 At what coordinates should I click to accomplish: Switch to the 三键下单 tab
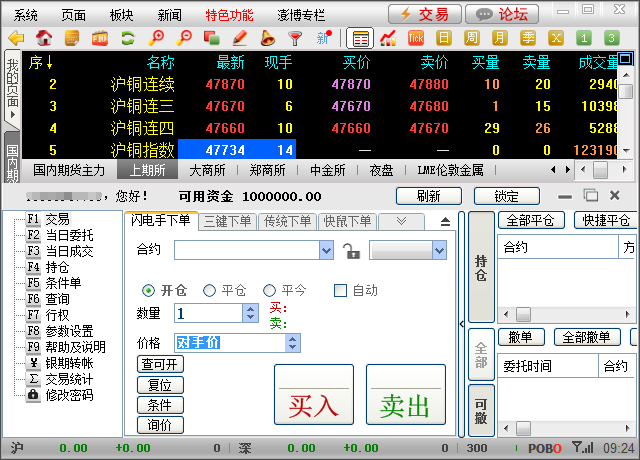228,221
